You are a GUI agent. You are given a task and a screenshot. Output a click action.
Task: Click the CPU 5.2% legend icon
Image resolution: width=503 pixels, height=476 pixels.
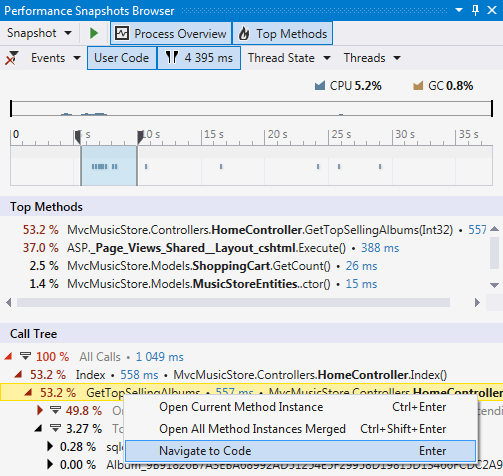(x=320, y=86)
